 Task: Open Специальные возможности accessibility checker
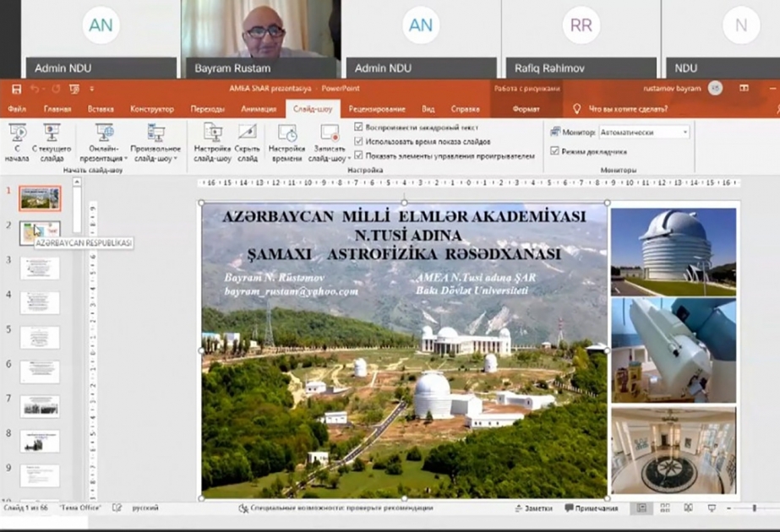tap(336, 508)
